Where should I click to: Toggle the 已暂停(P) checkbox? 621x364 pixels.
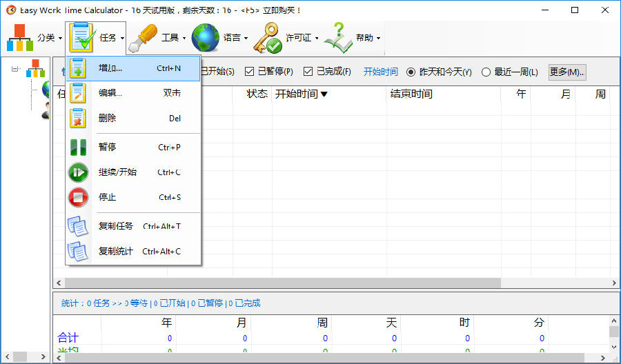[249, 72]
